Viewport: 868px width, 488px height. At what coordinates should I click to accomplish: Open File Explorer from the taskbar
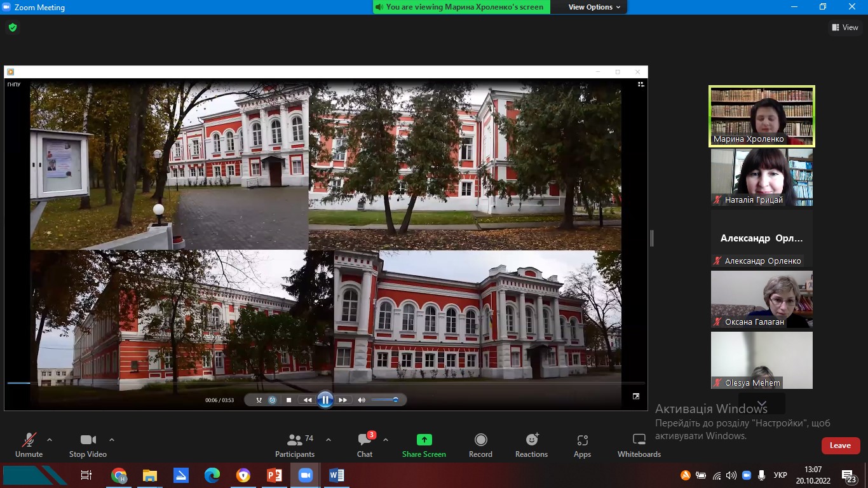(150, 475)
